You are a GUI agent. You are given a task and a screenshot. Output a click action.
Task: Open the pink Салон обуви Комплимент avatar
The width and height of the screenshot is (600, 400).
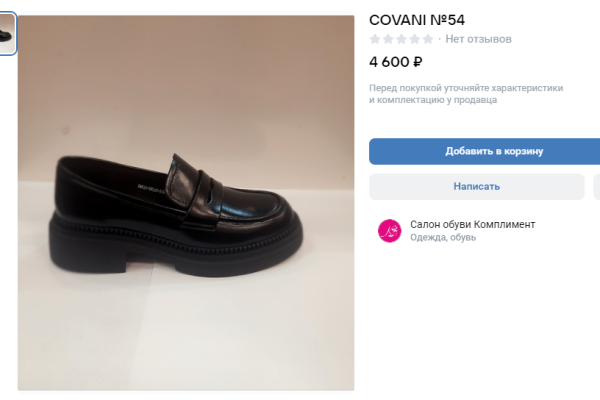point(389,231)
